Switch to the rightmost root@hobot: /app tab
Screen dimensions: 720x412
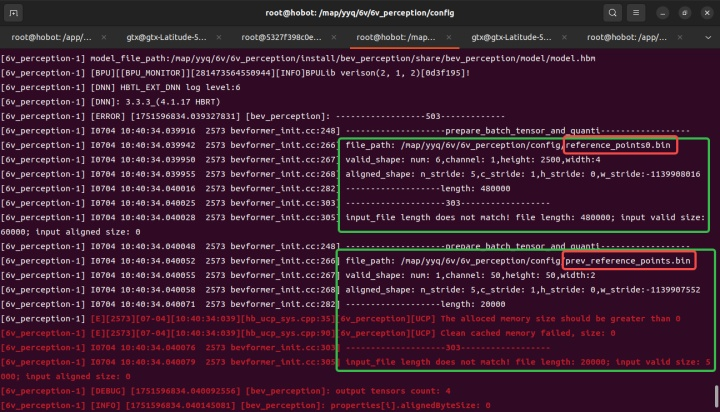click(x=623, y=36)
